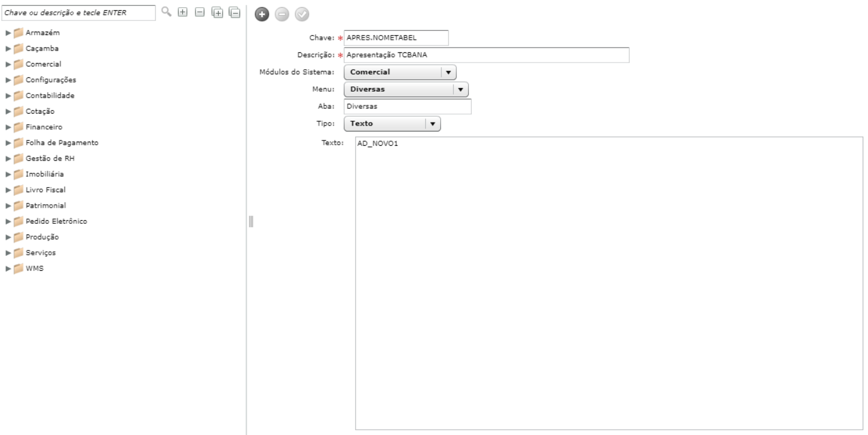
Task: Click the Descrição input field
Action: coord(487,55)
